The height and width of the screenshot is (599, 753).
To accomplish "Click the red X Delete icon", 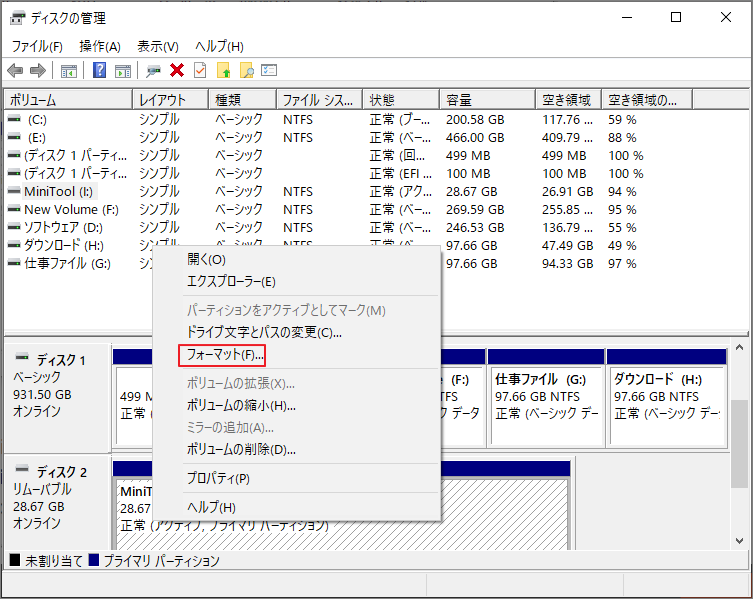I will pyautogui.click(x=177, y=71).
